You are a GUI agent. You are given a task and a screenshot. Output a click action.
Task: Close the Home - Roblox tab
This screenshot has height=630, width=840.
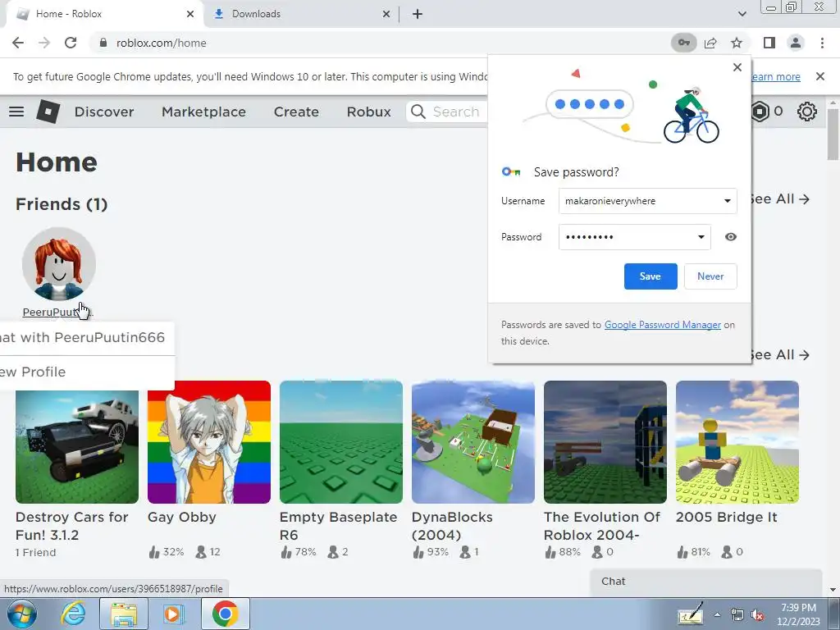[190, 14]
